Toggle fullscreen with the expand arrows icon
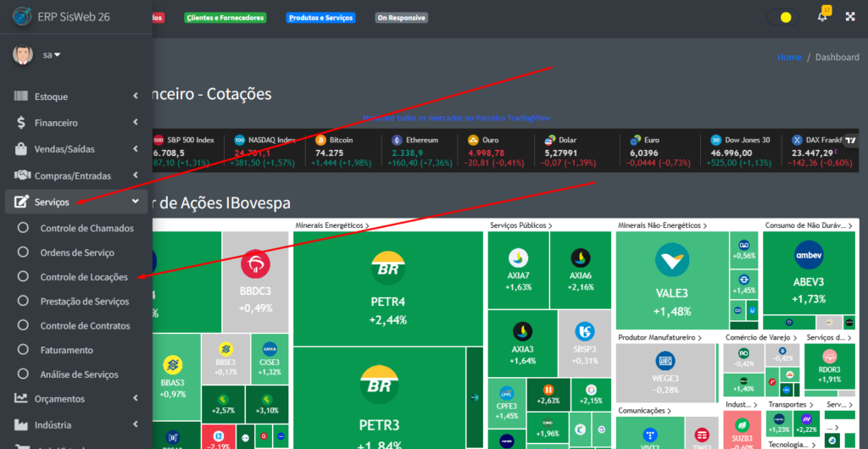Viewport: 868px width, 449px height. click(851, 17)
